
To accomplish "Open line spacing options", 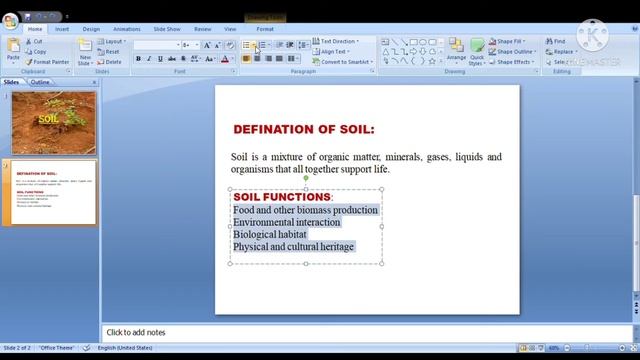I will pos(303,45).
